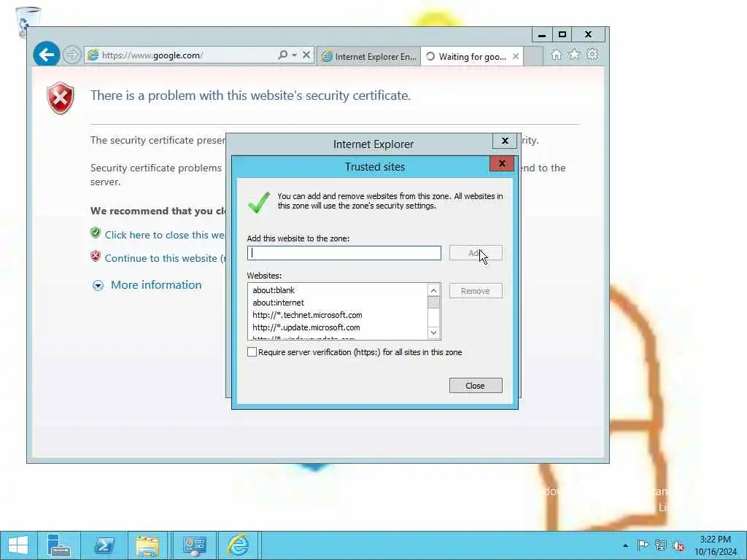Image resolution: width=747 pixels, height=560 pixels.
Task: Close the Internet Explorer dialog X
Action: click(x=505, y=141)
